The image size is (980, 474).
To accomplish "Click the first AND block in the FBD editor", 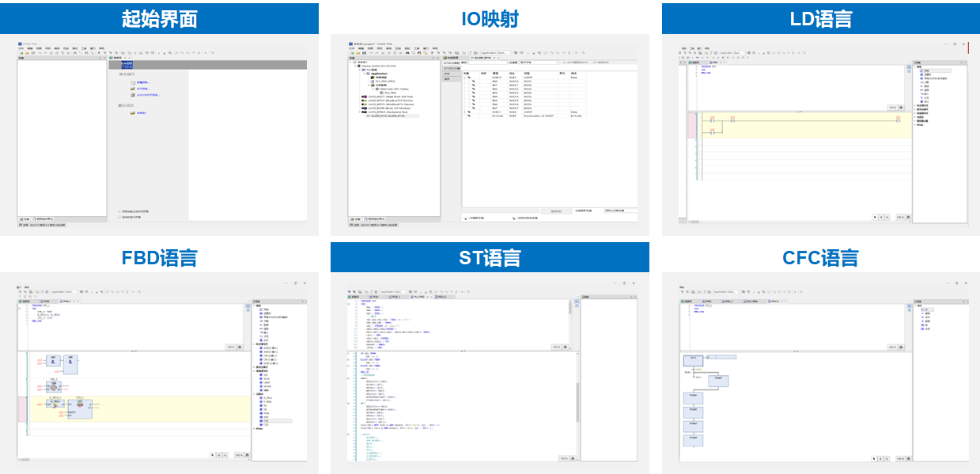I will point(54,362).
